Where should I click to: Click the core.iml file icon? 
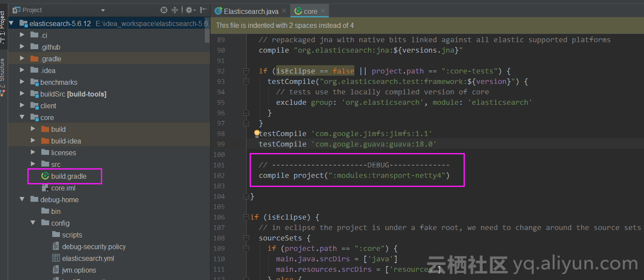tap(45, 188)
